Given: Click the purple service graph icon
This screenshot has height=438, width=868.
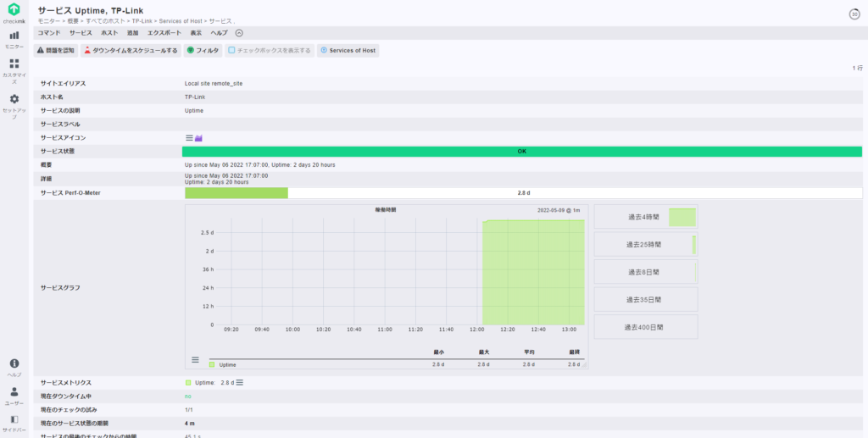Looking at the screenshot, I should (198, 138).
